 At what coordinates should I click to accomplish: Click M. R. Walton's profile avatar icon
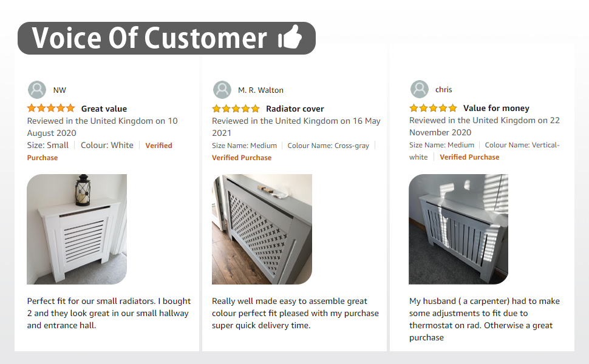pos(222,90)
